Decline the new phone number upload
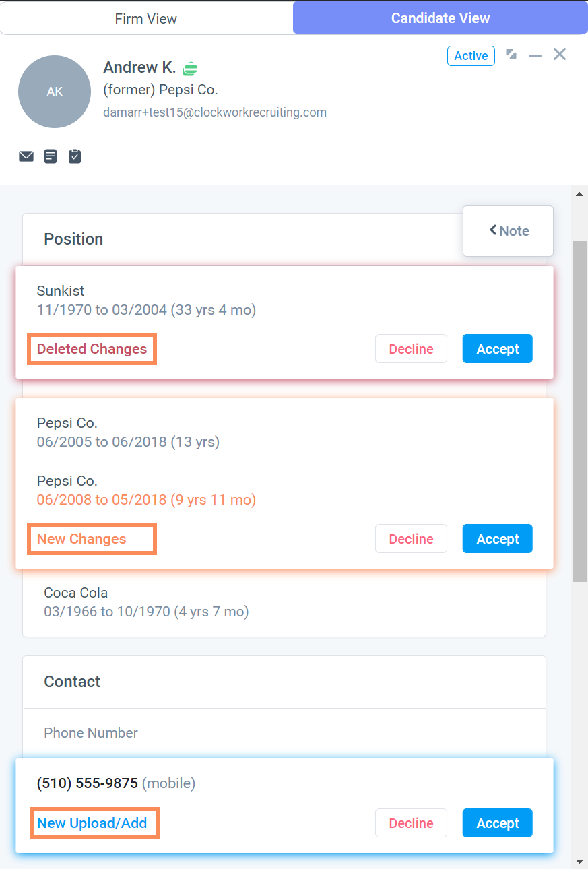 (411, 823)
